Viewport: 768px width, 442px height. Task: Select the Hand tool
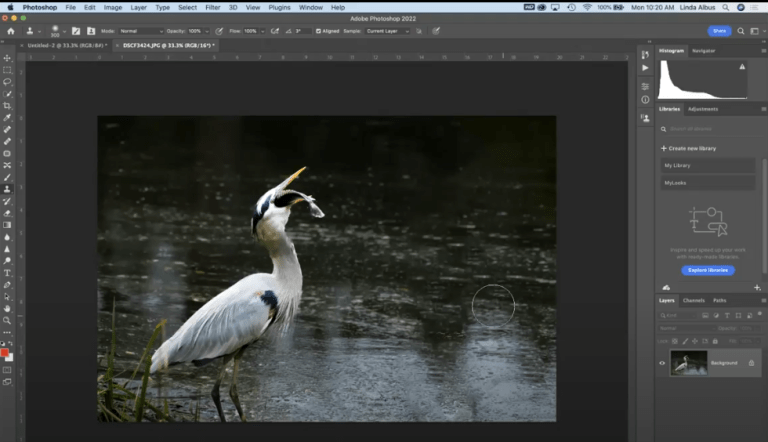pyautogui.click(x=7, y=309)
